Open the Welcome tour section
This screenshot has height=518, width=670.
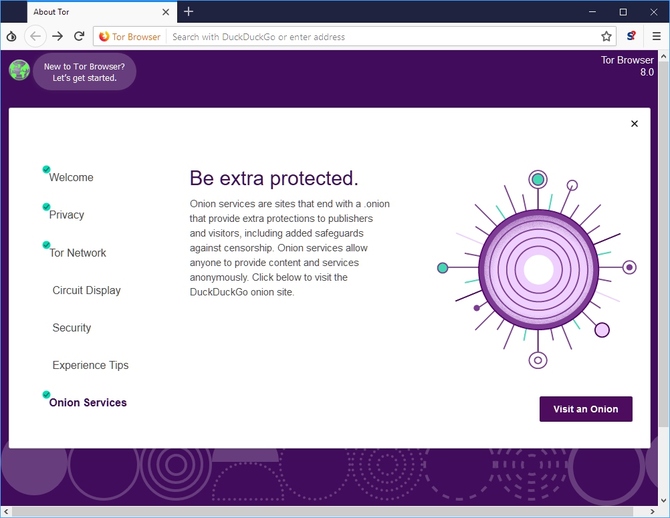tap(71, 177)
